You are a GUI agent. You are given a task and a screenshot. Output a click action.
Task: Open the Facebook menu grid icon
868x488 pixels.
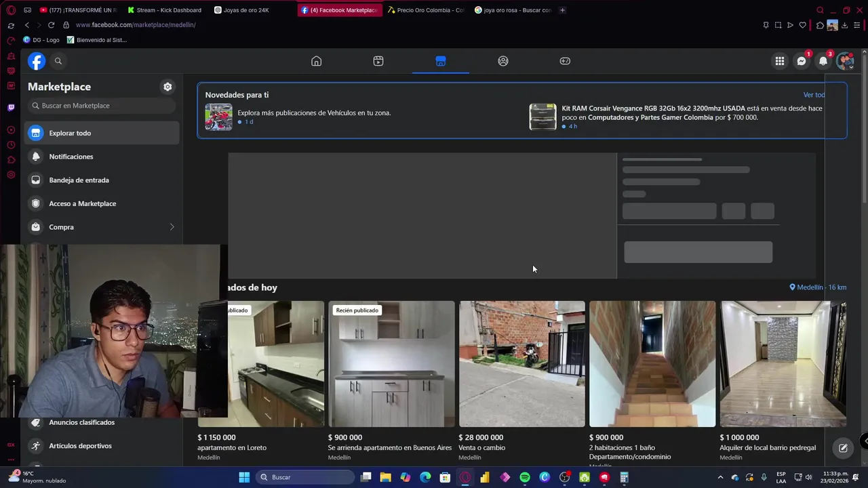coord(780,61)
